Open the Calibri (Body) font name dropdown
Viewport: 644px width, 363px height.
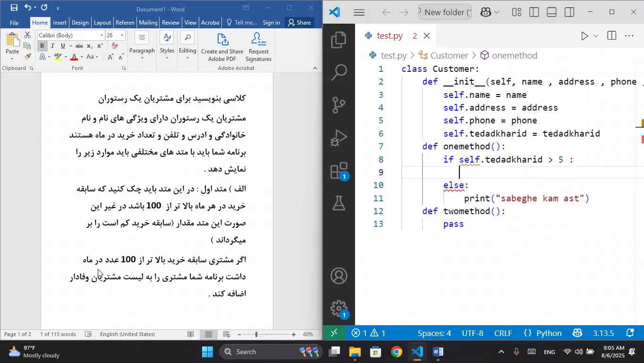(102, 35)
